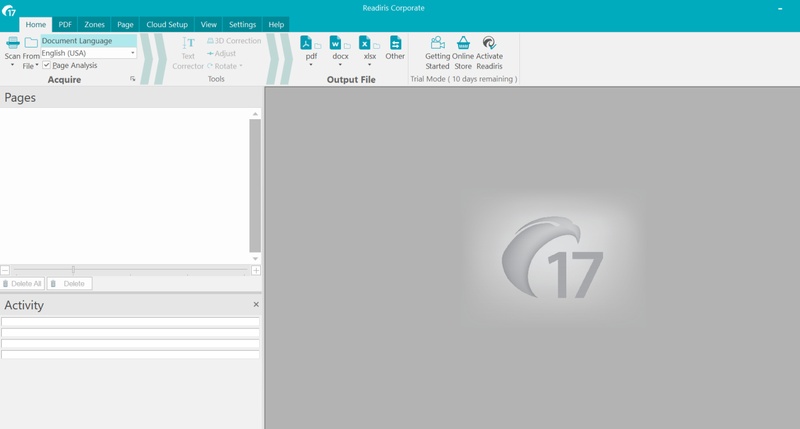
Task: Click the Trial Mode 10 days remaining text
Action: (x=464, y=79)
